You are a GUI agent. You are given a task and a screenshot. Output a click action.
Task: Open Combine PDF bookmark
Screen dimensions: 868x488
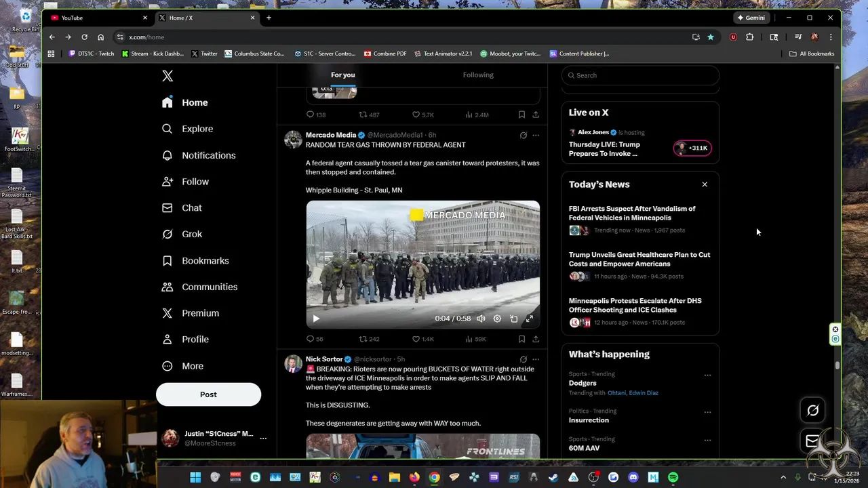[x=384, y=54]
